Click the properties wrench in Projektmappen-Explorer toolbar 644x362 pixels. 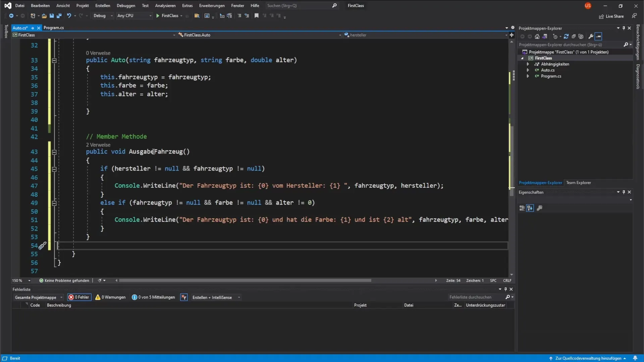coord(591,37)
